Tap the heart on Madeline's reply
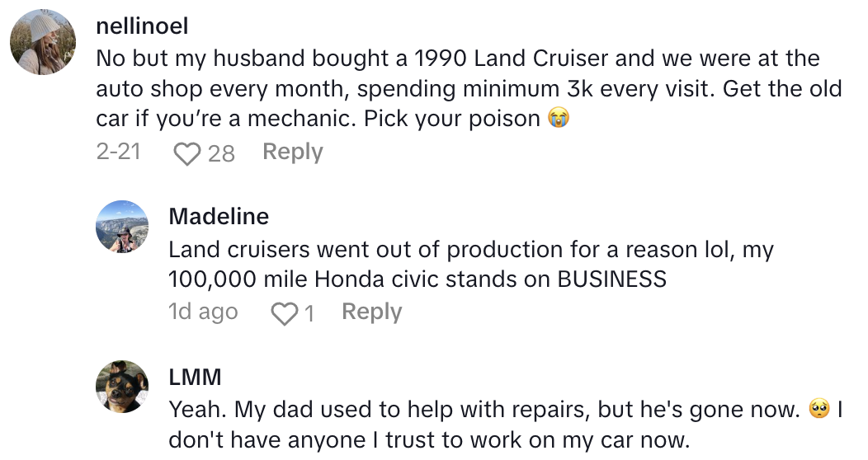The width and height of the screenshot is (868, 460). tap(284, 313)
